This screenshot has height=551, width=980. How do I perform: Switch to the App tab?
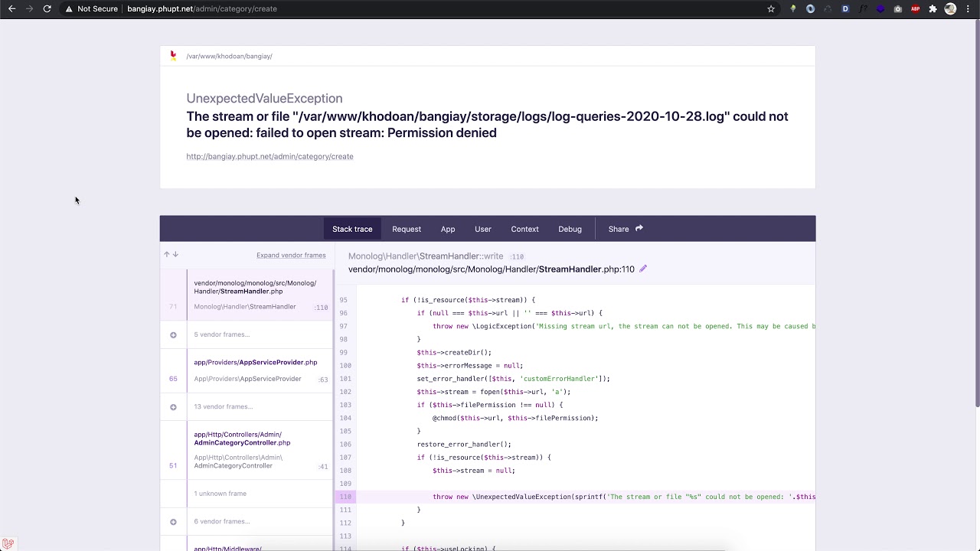[448, 229]
